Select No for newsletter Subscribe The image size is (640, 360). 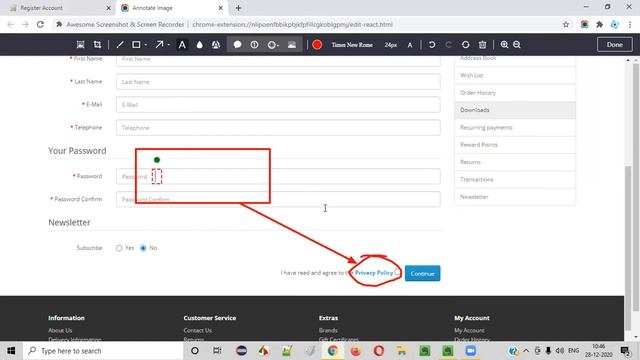(x=143, y=248)
